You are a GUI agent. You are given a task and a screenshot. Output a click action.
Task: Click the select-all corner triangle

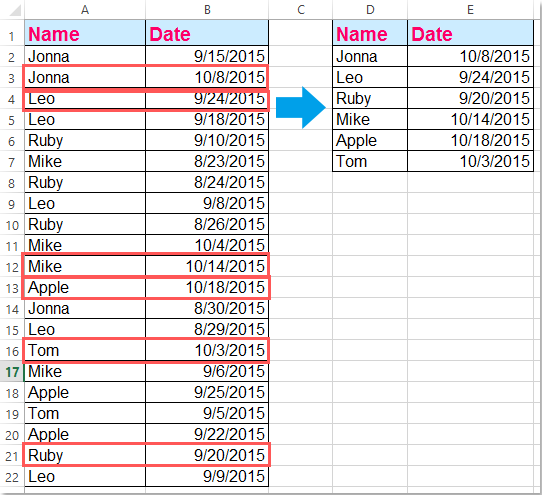pyautogui.click(x=15, y=10)
